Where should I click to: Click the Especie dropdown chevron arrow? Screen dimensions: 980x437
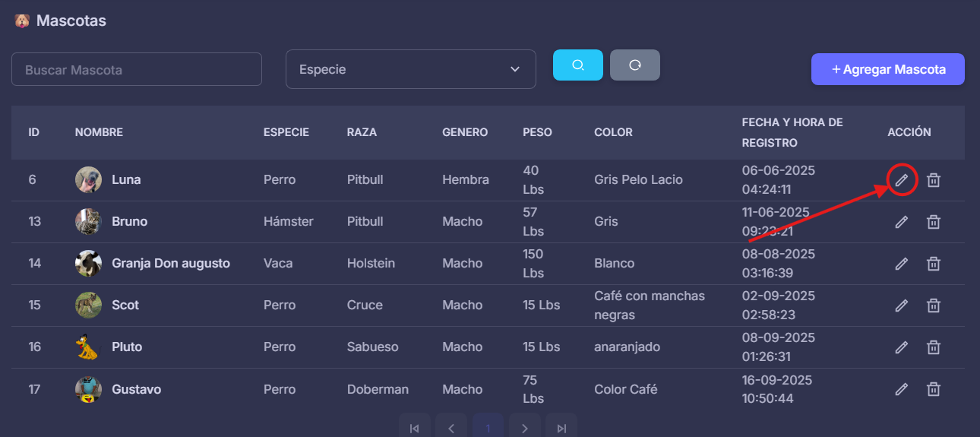click(515, 69)
